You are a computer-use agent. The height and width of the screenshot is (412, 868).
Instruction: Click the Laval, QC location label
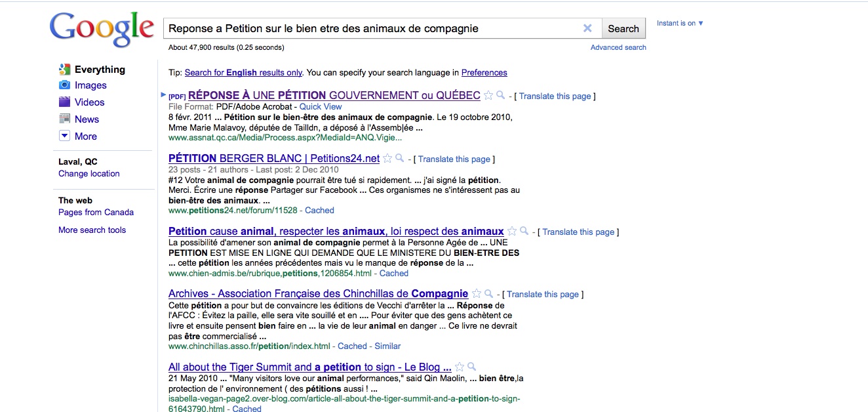tap(78, 162)
